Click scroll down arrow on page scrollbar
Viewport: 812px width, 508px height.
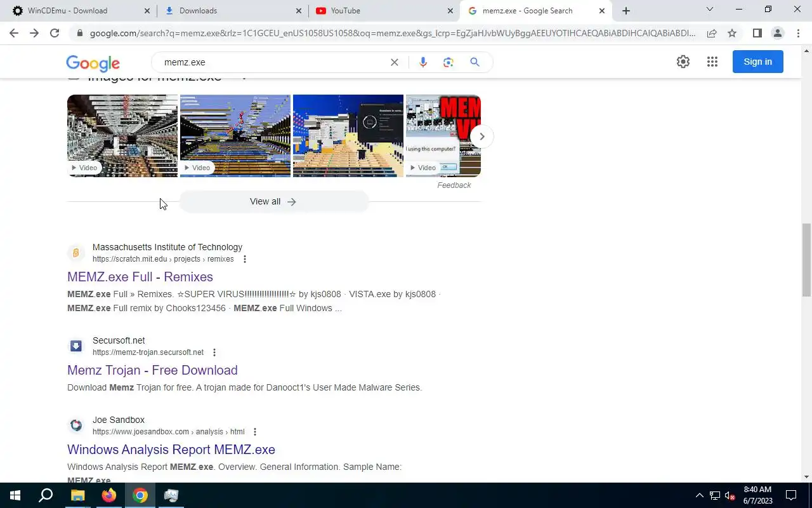(x=807, y=477)
